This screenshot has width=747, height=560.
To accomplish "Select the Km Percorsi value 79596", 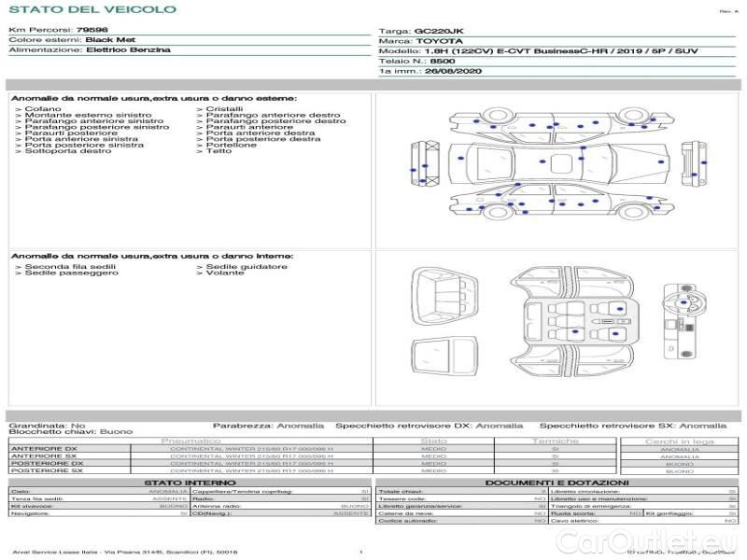I will click(92, 30).
